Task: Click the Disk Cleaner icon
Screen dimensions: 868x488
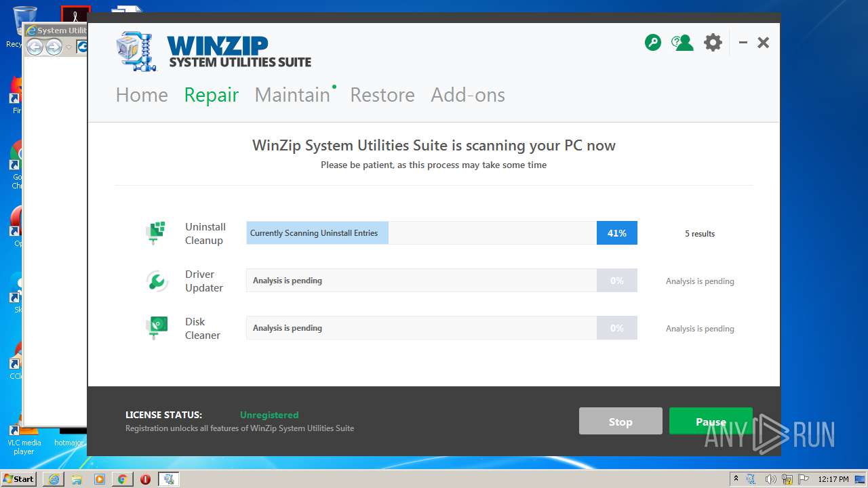Action: [x=157, y=328]
